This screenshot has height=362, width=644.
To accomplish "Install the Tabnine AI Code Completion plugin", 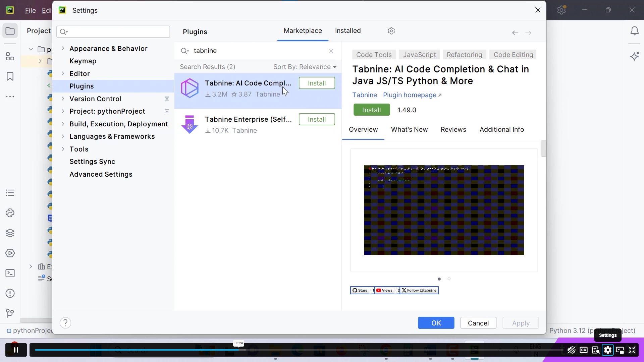I will coord(317,83).
